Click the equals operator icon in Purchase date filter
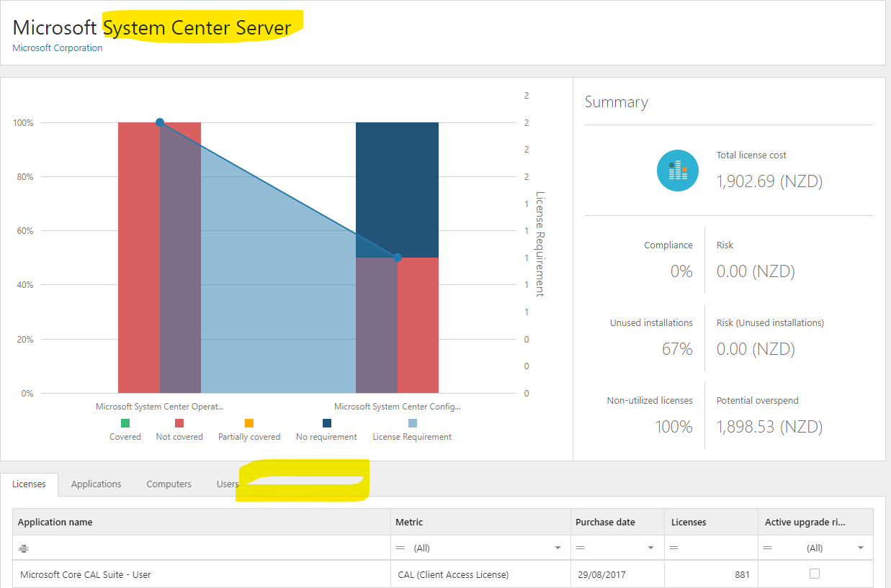Screen dimensions: 891x588 (581, 548)
